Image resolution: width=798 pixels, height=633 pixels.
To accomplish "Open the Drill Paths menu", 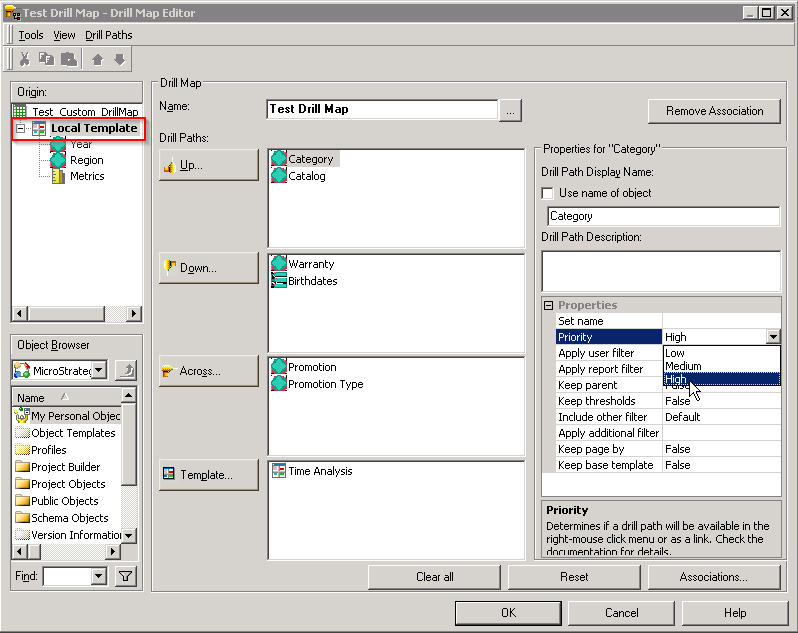I will 108,35.
